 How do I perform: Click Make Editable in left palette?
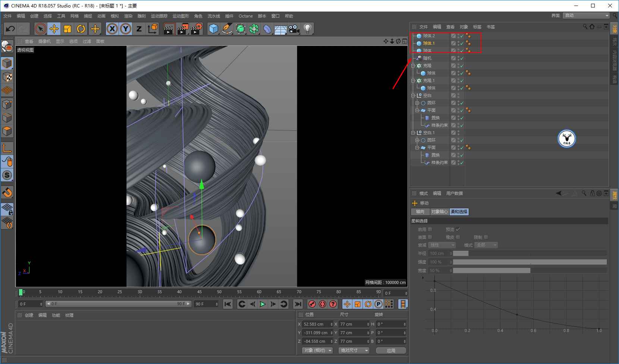[x=7, y=46]
